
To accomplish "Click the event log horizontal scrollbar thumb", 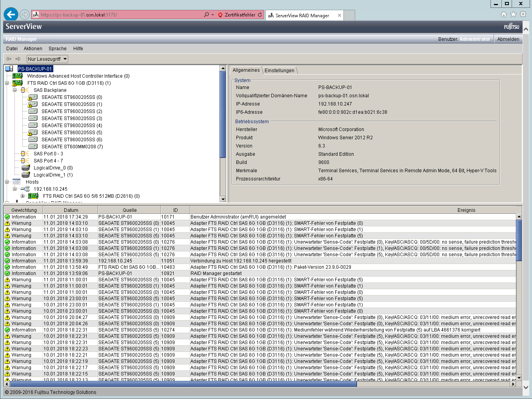I will 183,384.
